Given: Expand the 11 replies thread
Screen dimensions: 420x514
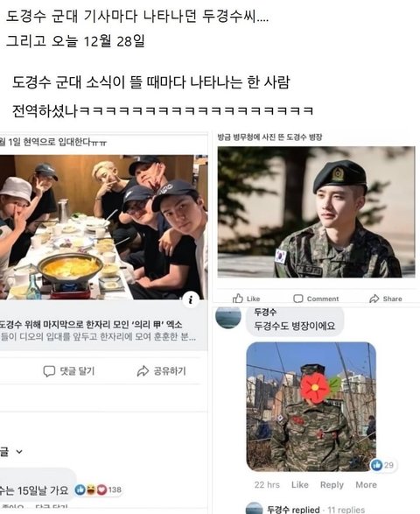Looking at the screenshot, I should 346,510.
